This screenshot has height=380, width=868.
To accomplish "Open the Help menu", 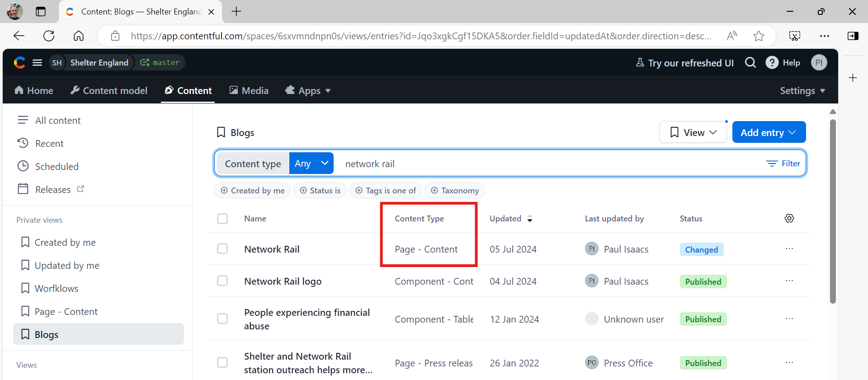I will coord(783,63).
